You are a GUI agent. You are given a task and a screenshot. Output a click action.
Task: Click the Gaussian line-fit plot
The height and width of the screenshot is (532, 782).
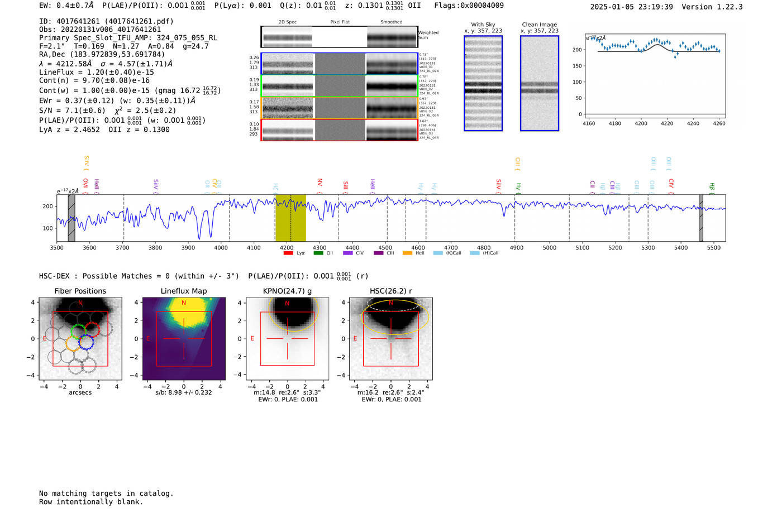coord(655,75)
